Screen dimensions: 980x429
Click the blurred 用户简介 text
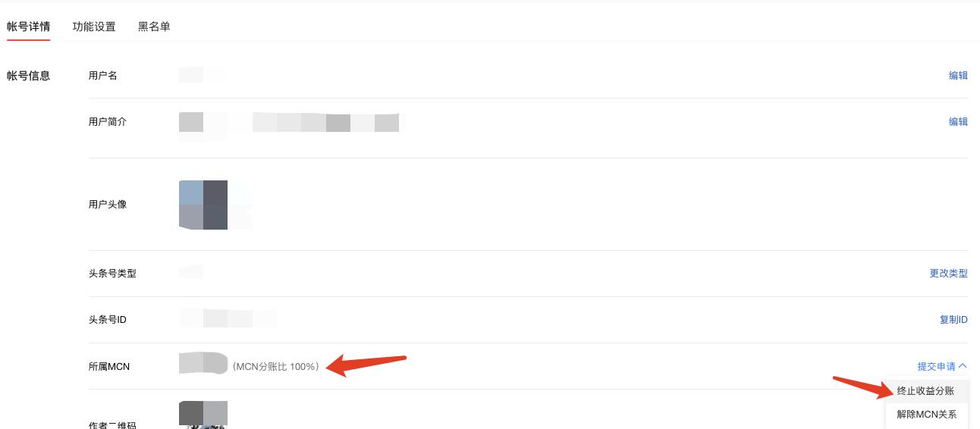click(x=292, y=124)
